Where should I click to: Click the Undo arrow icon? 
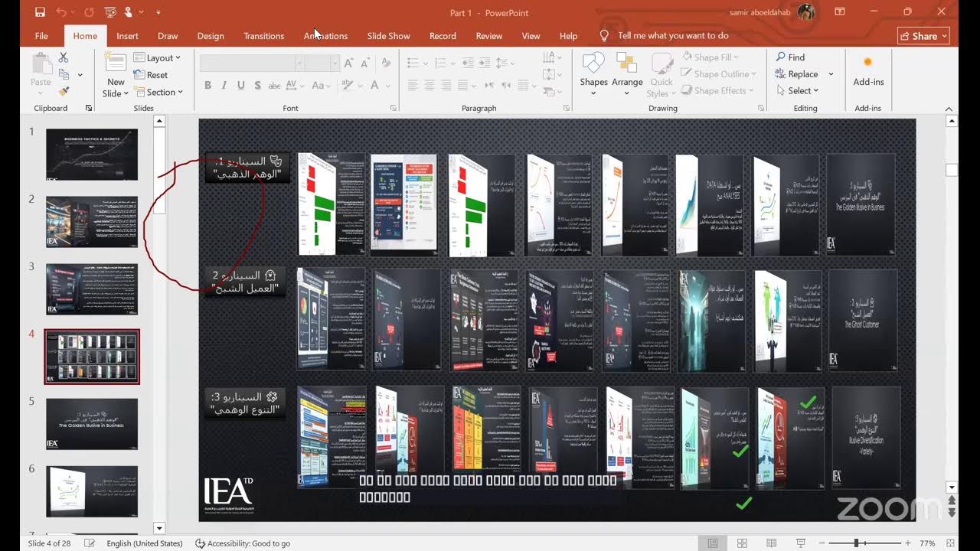[x=62, y=12]
